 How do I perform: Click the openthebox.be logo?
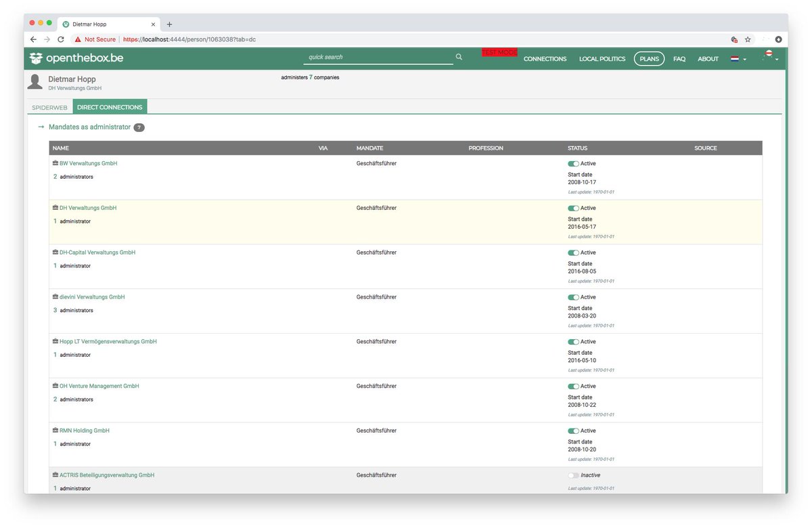tap(76, 58)
